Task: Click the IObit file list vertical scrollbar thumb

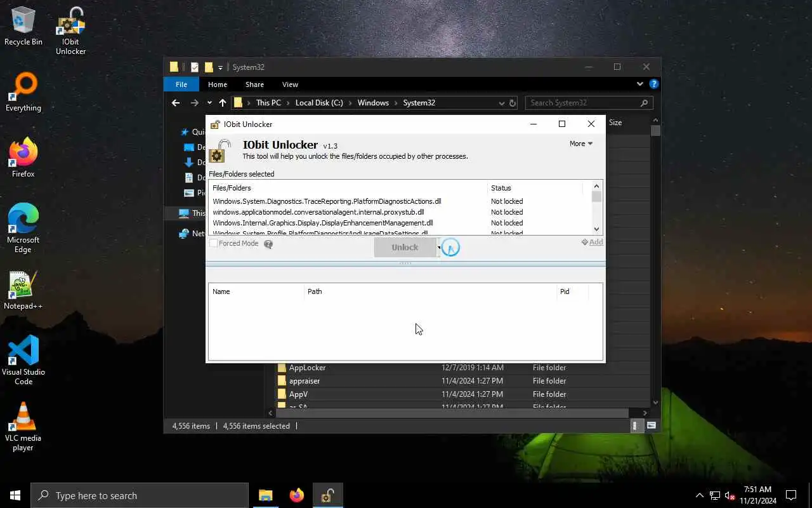Action: pyautogui.click(x=596, y=197)
